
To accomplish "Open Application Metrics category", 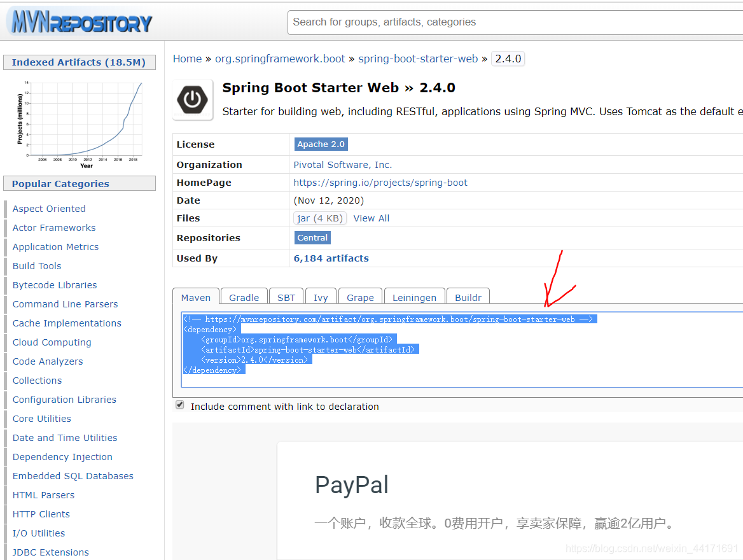I will pos(55,246).
